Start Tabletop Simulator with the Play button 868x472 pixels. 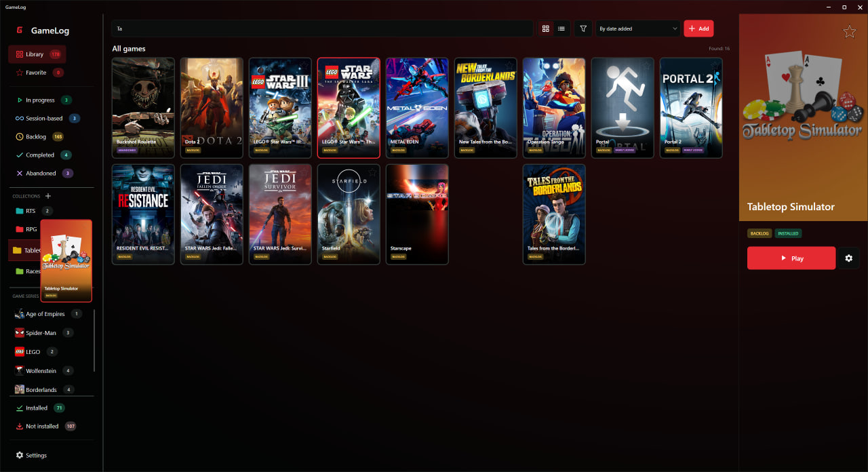[x=791, y=258]
